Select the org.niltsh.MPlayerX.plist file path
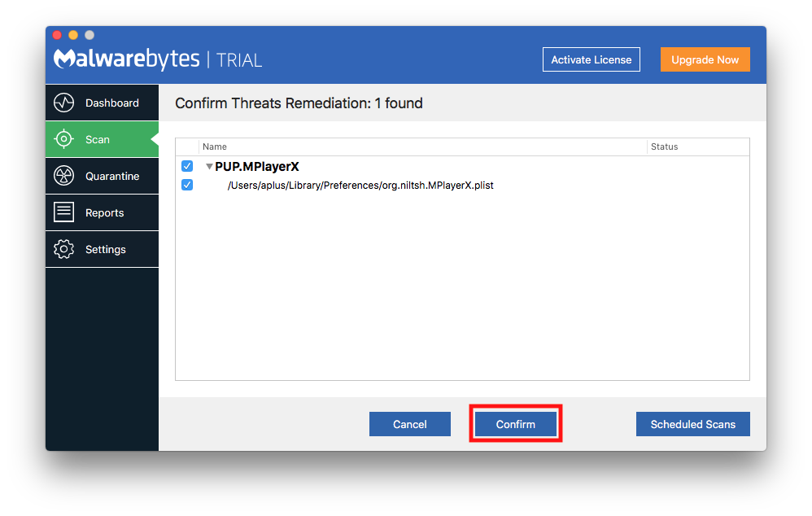This screenshot has width=812, height=516. click(x=360, y=186)
